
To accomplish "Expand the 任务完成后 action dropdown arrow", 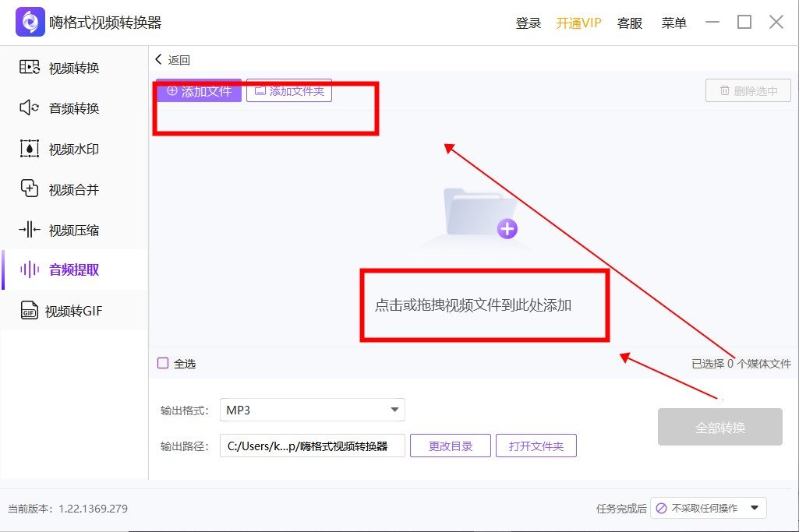I will coord(754,507).
